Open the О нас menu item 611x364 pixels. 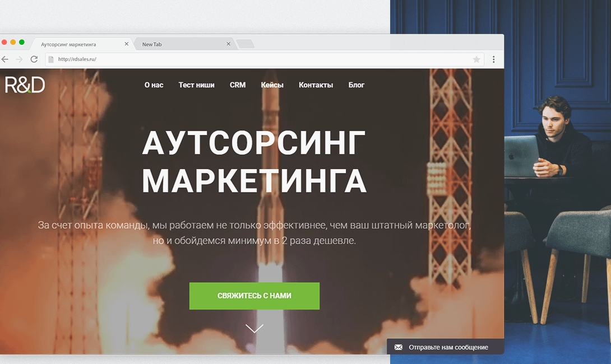pyautogui.click(x=154, y=85)
